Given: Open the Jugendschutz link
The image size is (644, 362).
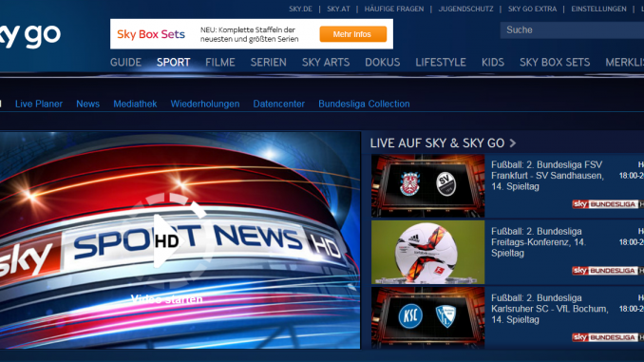Looking at the screenshot, I should [465, 9].
